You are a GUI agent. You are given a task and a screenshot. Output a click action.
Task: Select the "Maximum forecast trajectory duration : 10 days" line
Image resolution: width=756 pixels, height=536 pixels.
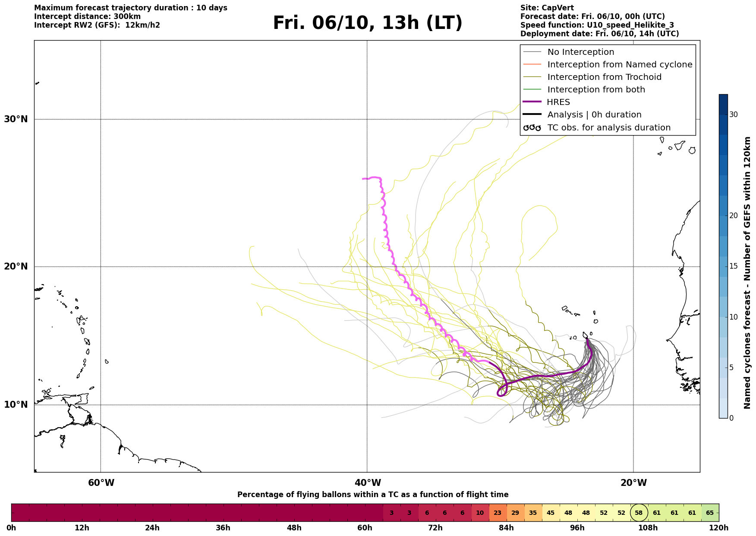(x=131, y=8)
